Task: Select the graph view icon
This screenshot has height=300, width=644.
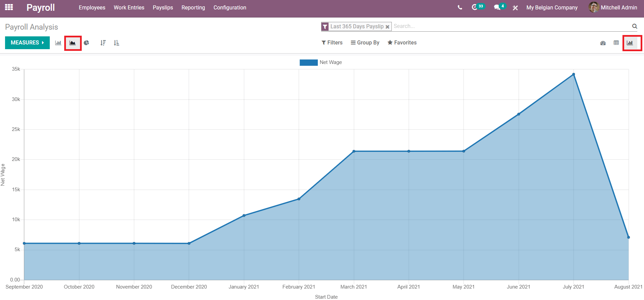Action: click(x=630, y=43)
